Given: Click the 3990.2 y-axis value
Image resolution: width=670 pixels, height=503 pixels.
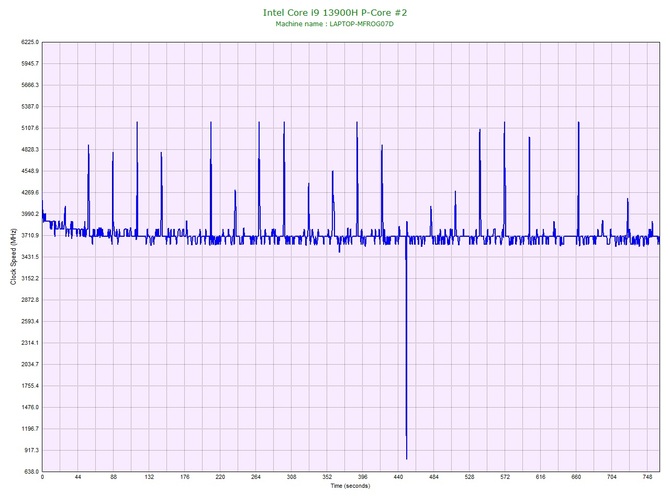Looking at the screenshot, I should point(30,214).
